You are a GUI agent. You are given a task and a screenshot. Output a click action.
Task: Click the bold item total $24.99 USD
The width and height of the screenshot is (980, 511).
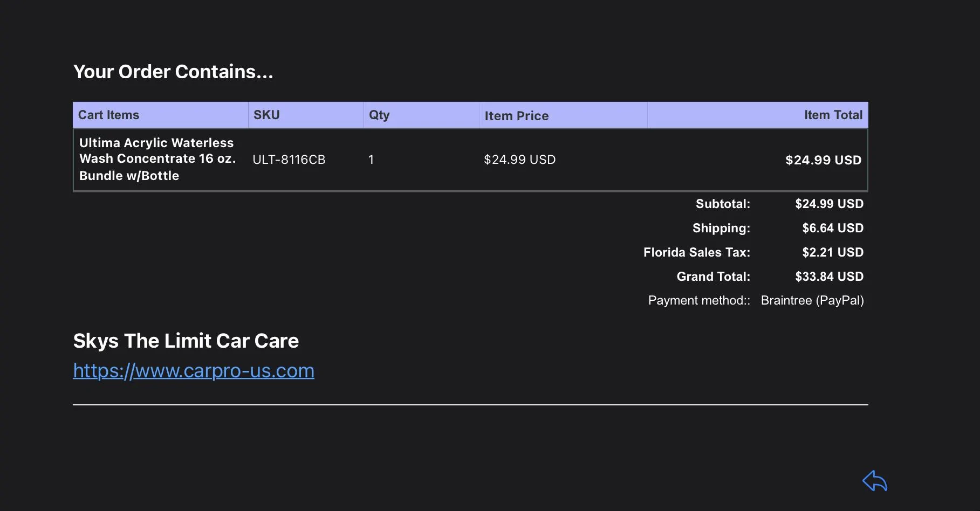(823, 160)
